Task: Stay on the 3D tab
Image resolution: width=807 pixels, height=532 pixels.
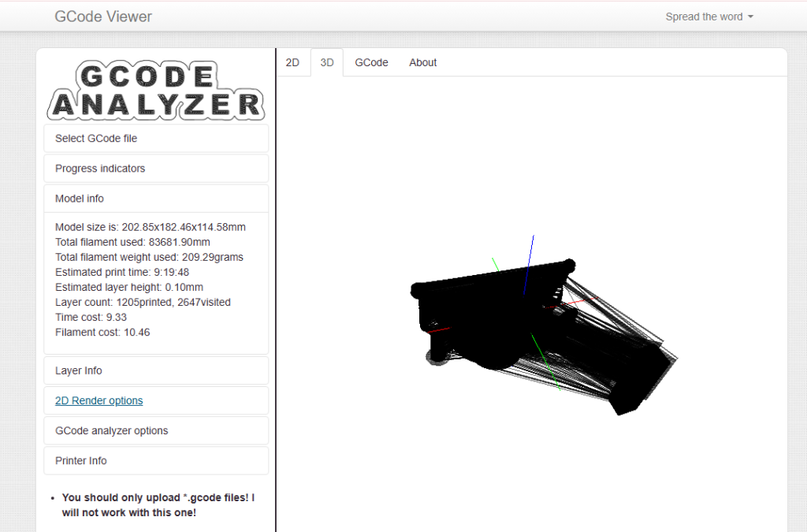Action: coord(326,62)
